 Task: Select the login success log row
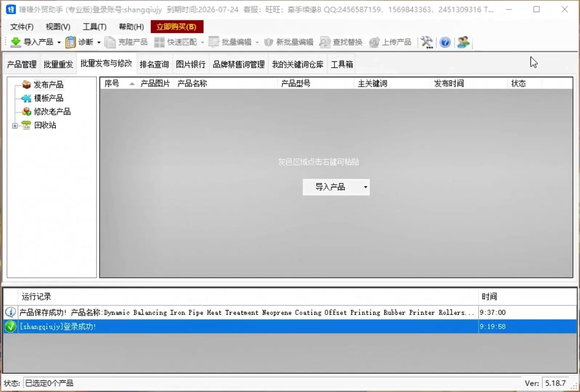tap(290, 326)
